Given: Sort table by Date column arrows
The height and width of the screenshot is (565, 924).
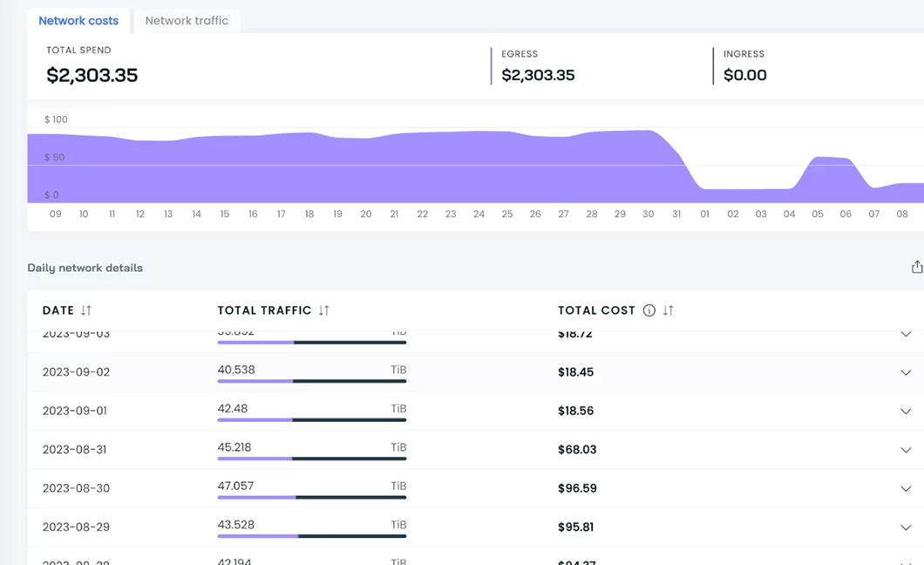Looking at the screenshot, I should click(85, 310).
